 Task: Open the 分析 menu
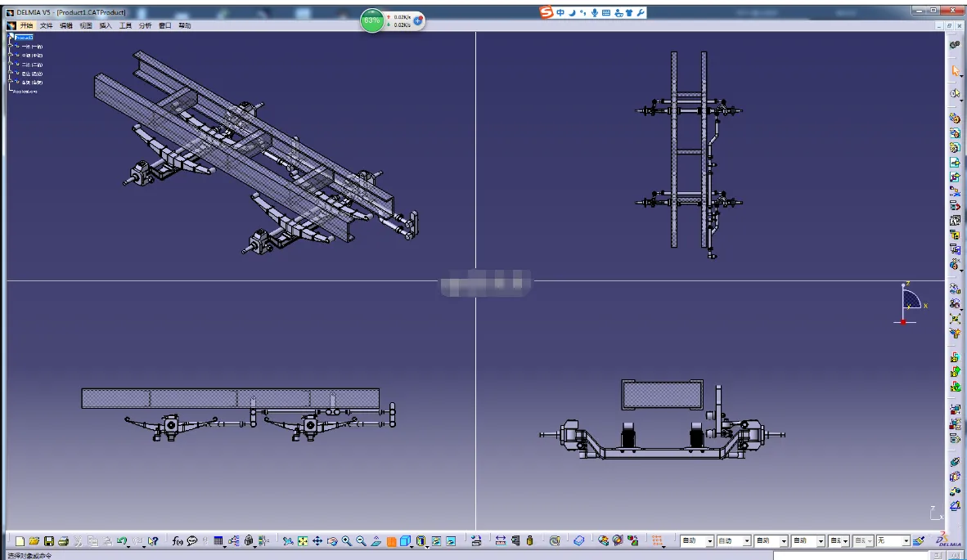[145, 25]
